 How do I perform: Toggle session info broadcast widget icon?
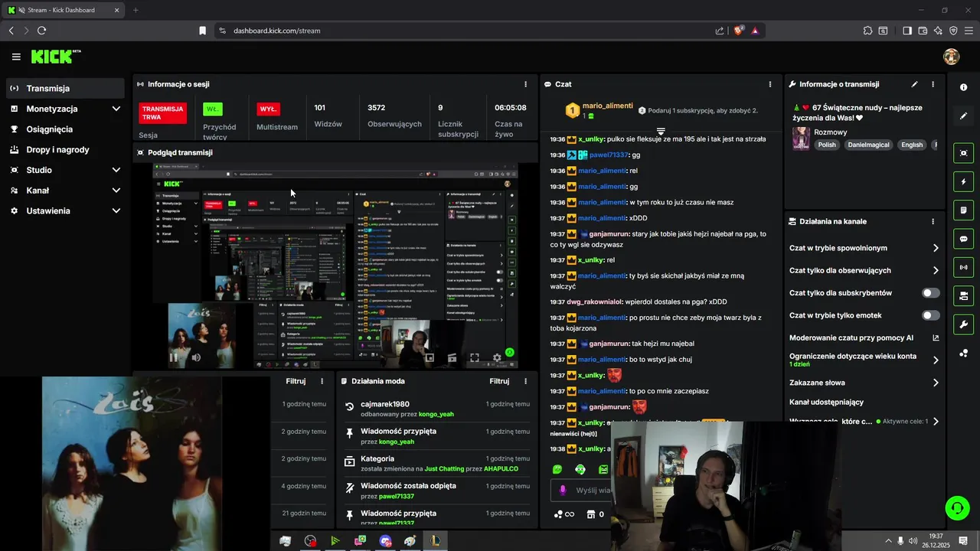tap(964, 267)
